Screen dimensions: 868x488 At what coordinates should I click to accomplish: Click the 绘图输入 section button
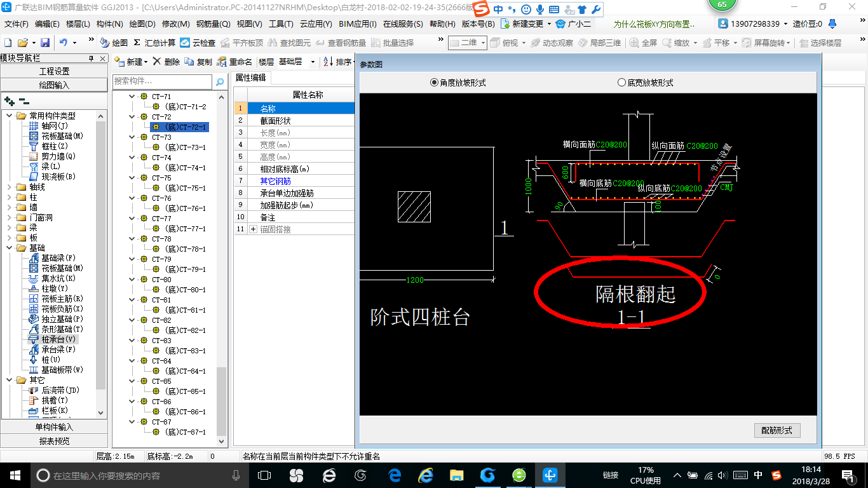tap(54, 85)
